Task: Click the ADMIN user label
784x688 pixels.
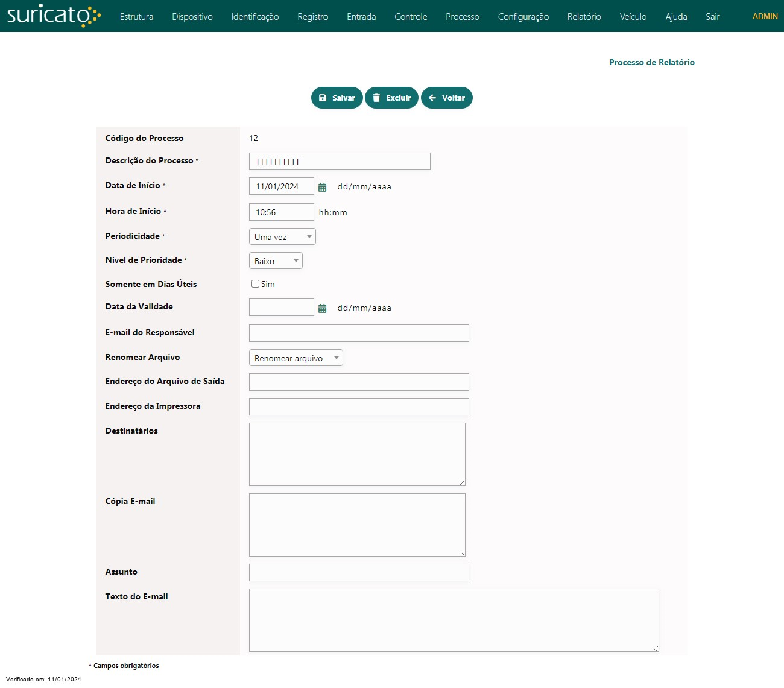Action: point(765,16)
